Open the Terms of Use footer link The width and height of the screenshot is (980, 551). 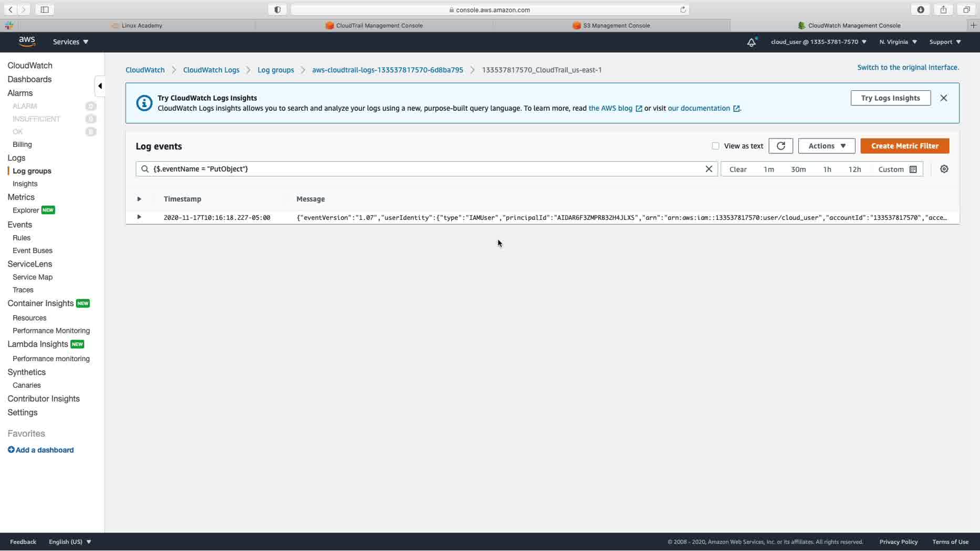[950, 542]
